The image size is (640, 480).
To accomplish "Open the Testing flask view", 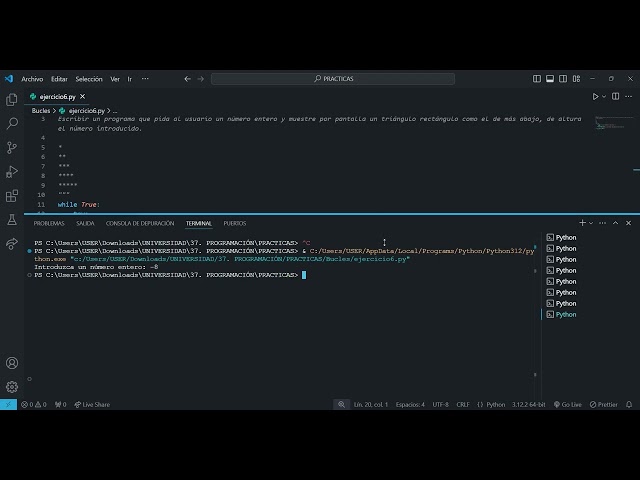I will [12, 220].
